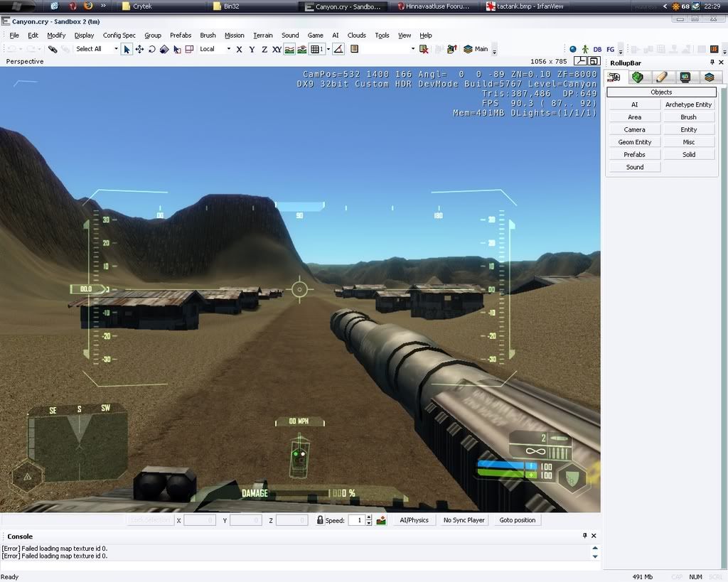Screen dimensions: 728x582
Task: Activate the Select mode arrow tool
Action: [x=127, y=49]
